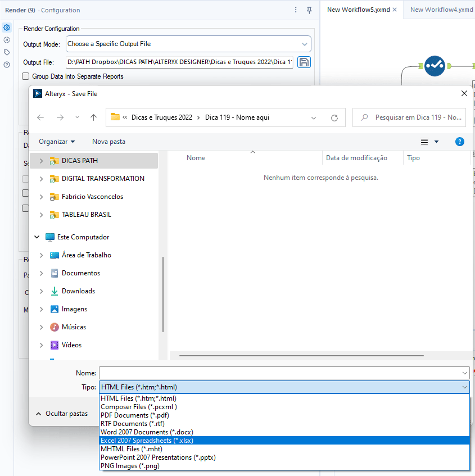The image size is (475, 476).
Task: Open the Help question icon in sidebar
Action: point(7,65)
